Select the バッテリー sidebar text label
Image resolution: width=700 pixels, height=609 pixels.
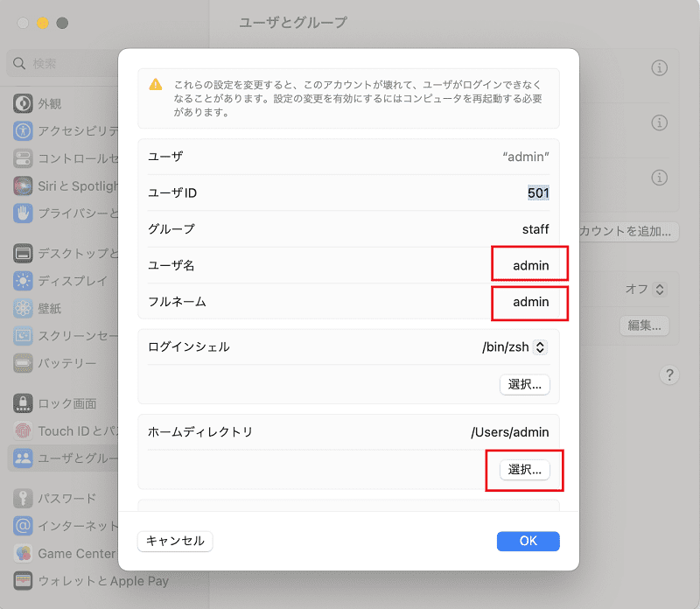pyautogui.click(x=67, y=363)
